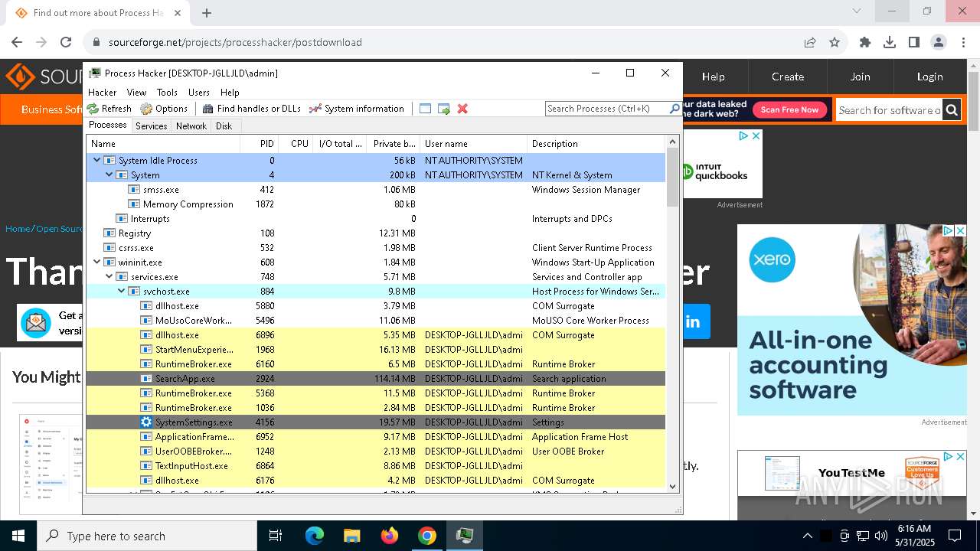Viewport: 980px width, 551px height.
Task: Sort by the Private bytes column header
Action: 393,143
